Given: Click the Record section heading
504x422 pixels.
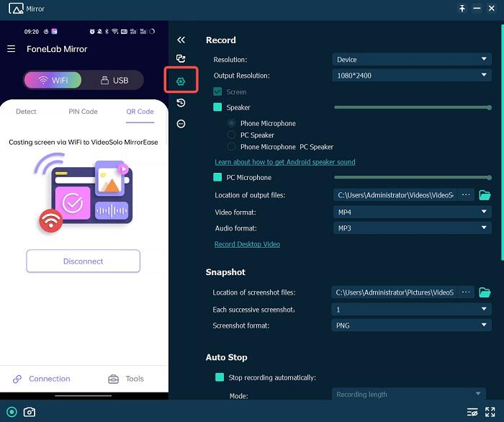Looking at the screenshot, I should pos(221,40).
